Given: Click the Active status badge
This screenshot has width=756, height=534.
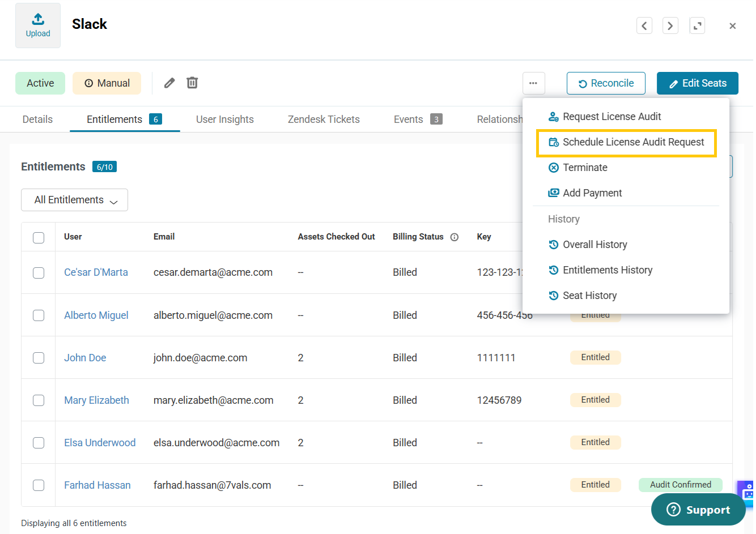Looking at the screenshot, I should [x=40, y=83].
